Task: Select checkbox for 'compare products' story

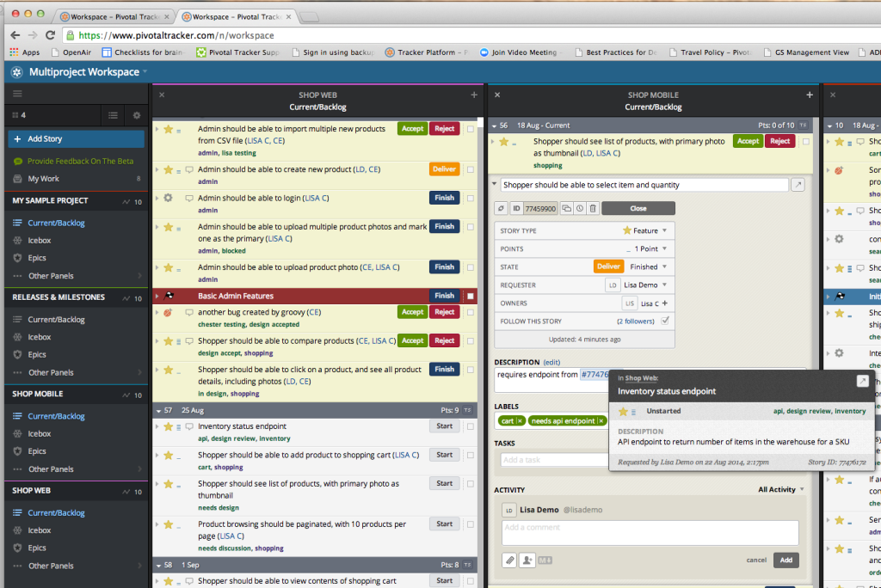Action: 471,341
